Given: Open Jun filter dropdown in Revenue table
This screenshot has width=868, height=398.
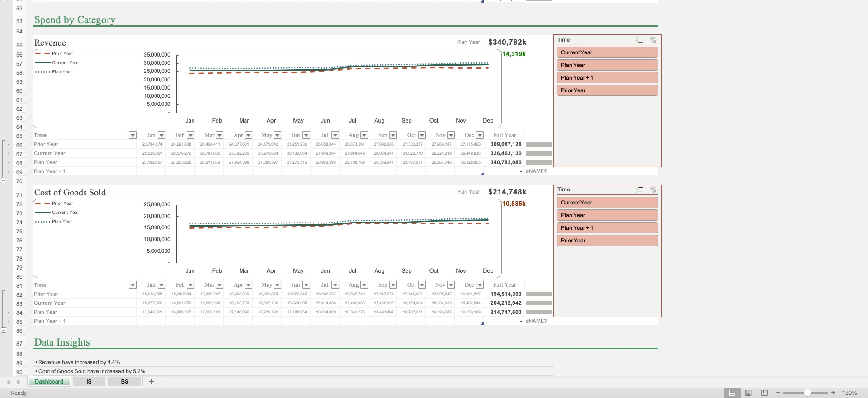Looking at the screenshot, I should click(x=306, y=135).
